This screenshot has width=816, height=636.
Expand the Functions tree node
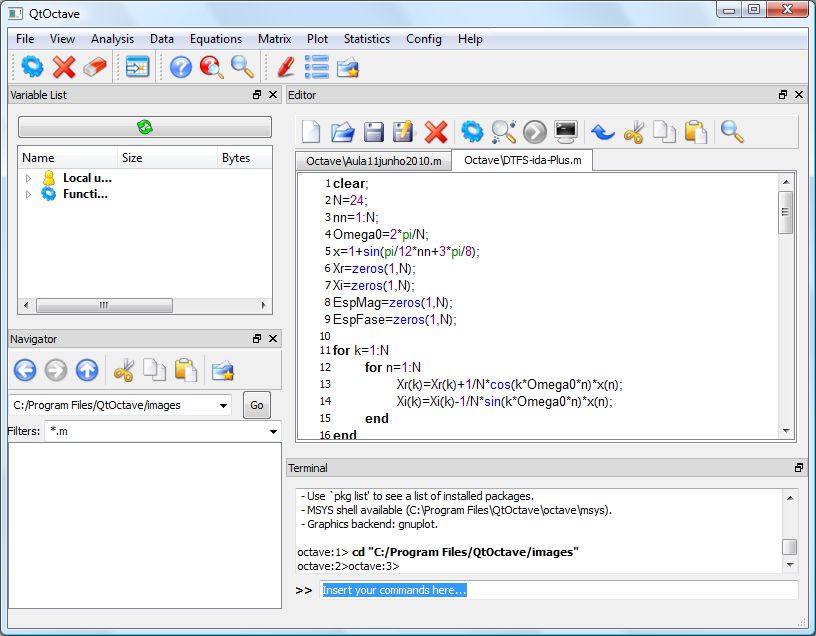point(28,194)
